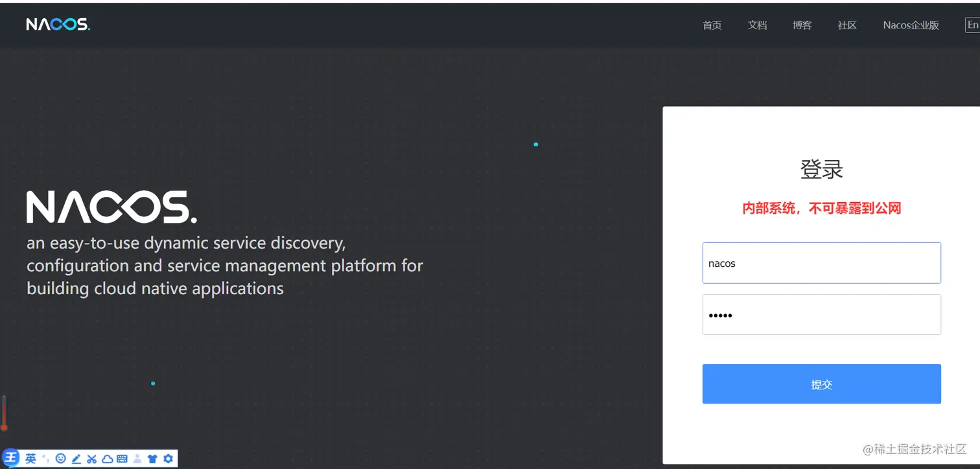Image resolution: width=980 pixels, height=469 pixels.
Task: Open the Nacos企业版 nav item
Action: click(x=911, y=25)
